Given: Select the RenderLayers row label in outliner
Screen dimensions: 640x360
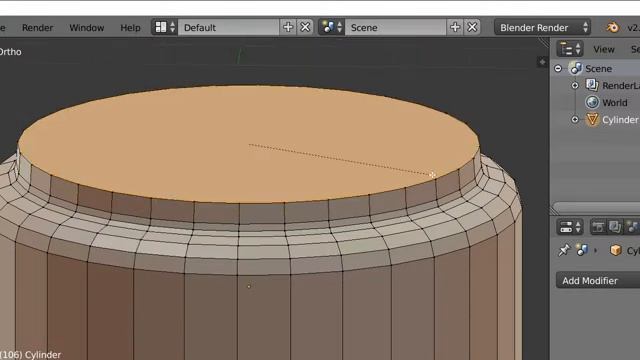Looking at the screenshot, I should tap(621, 86).
